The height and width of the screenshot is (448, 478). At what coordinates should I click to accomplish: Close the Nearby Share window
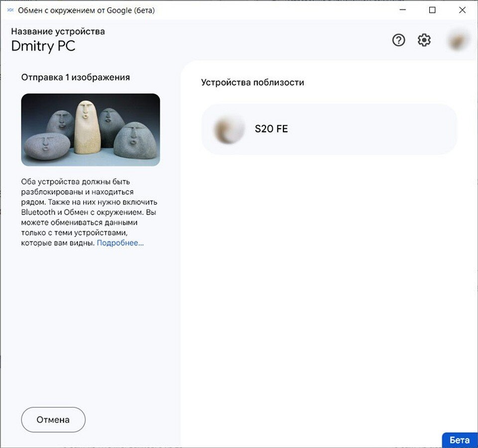(462, 10)
